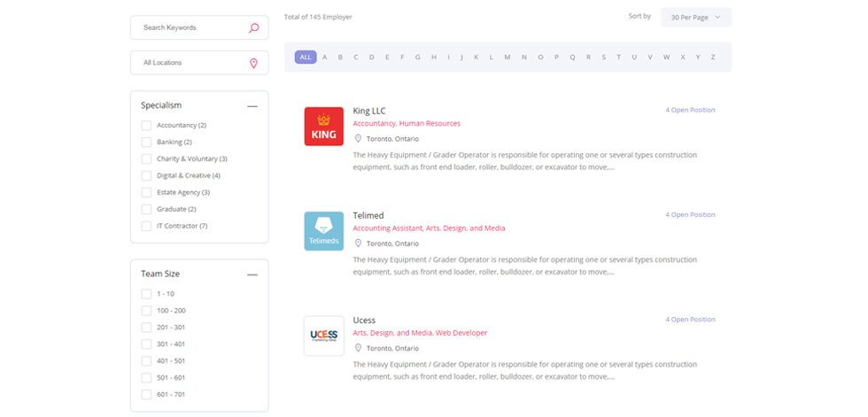868x417 pixels.
Task: Open the 30 Per Page dropdown
Action: (696, 17)
